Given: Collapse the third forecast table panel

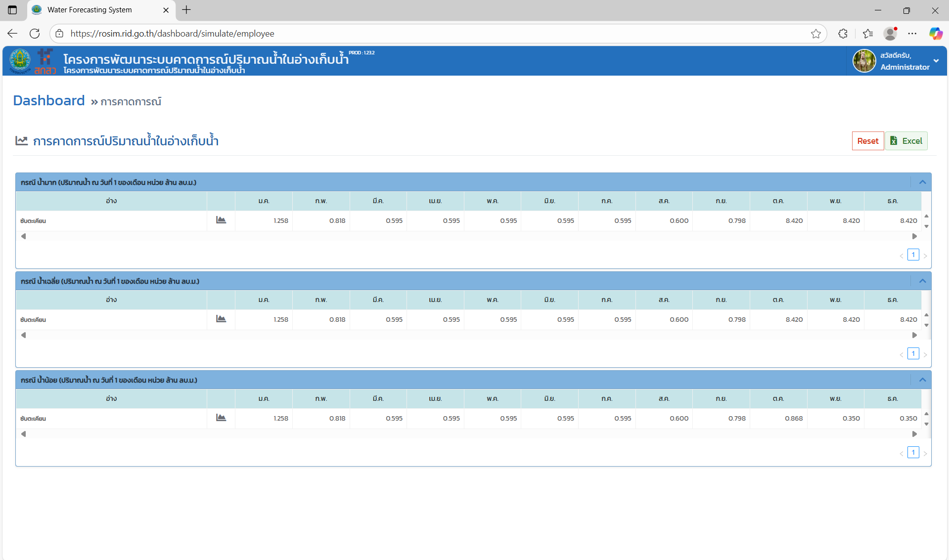Looking at the screenshot, I should point(922,380).
